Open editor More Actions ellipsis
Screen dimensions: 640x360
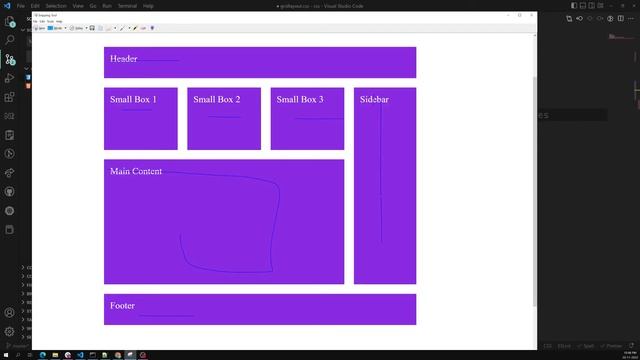(x=631, y=18)
